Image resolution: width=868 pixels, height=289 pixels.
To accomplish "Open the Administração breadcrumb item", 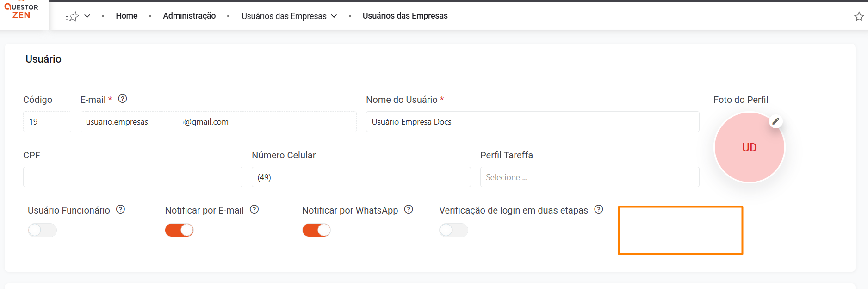I will (x=189, y=16).
